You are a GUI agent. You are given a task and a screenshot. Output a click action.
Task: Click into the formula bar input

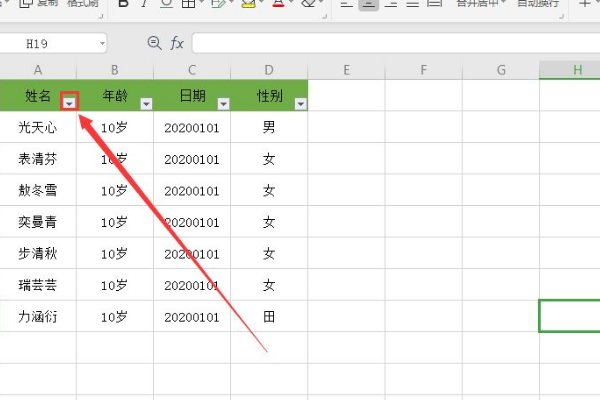tap(396, 43)
